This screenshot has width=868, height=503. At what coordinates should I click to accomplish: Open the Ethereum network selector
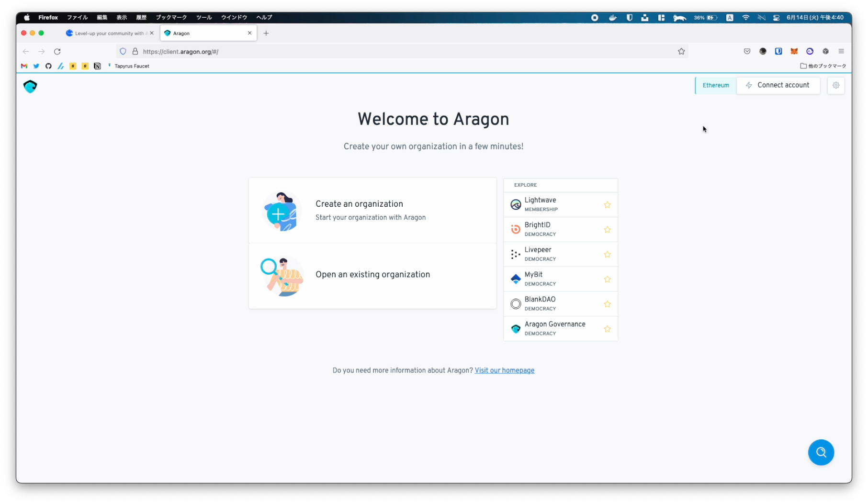point(716,85)
